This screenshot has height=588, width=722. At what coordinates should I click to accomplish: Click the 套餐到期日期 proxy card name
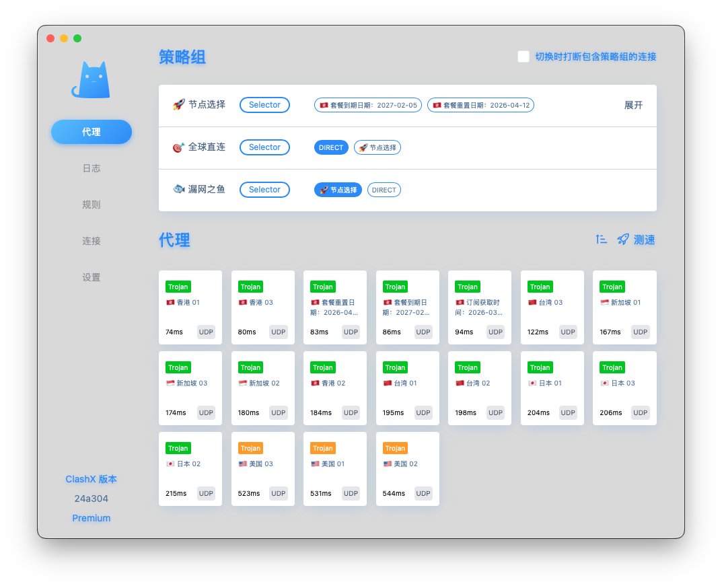pyautogui.click(x=406, y=307)
